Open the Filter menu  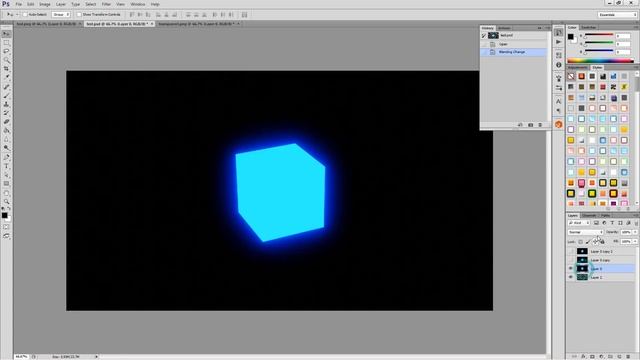pos(106,4)
